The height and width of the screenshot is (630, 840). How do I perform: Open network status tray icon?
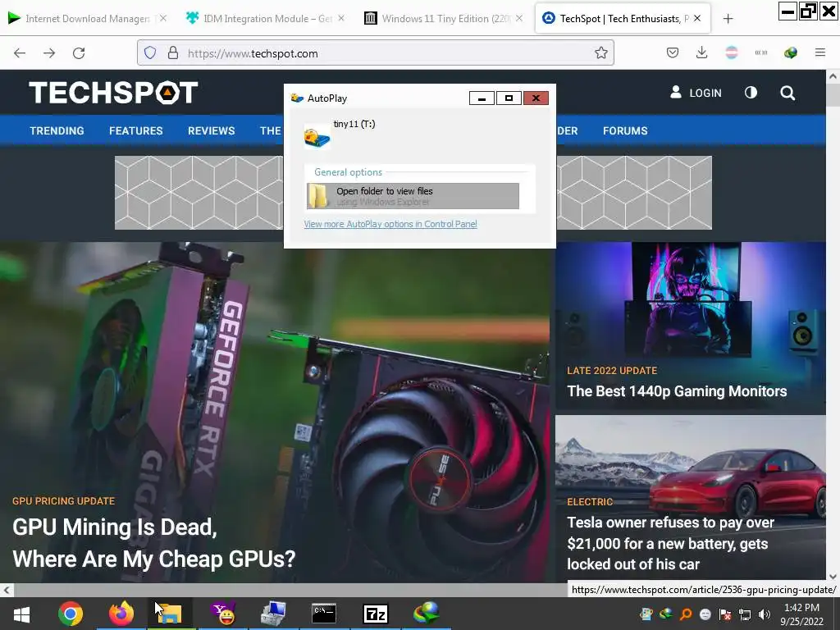[745, 614]
